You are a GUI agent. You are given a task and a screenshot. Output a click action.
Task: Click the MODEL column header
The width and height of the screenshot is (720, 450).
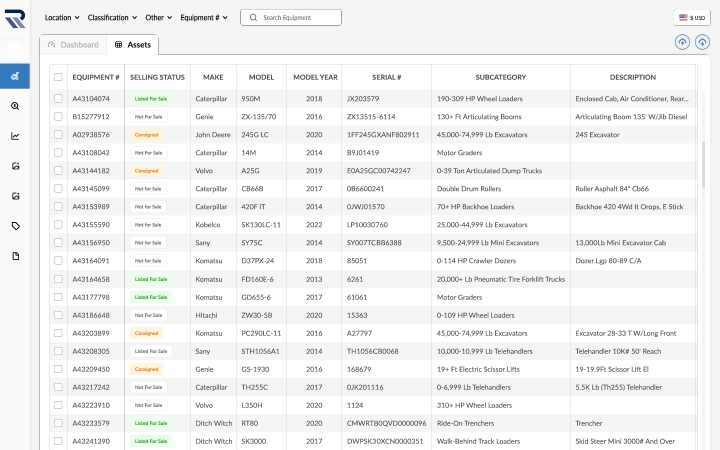(261, 77)
